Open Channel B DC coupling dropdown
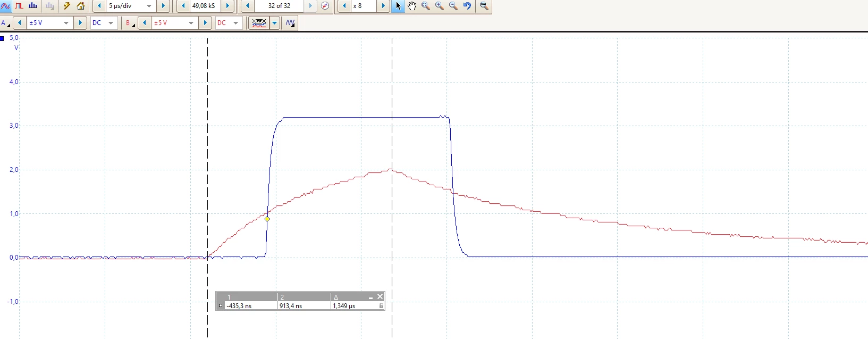Screen dimensions: 868x339 pos(229,23)
